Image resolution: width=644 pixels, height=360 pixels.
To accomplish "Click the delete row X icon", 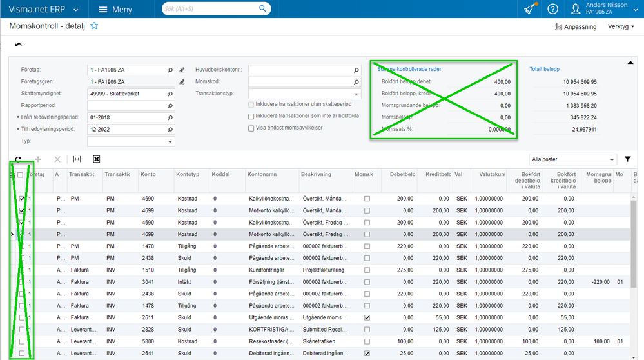I will click(x=57, y=159).
